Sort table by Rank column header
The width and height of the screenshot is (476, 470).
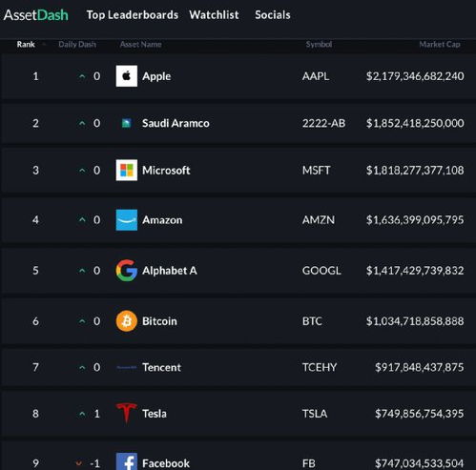click(26, 45)
